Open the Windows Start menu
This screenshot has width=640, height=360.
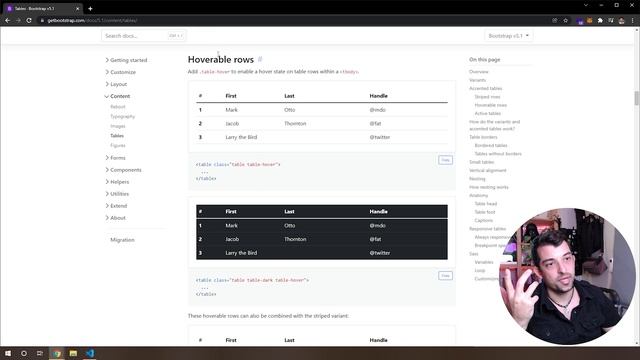[7, 353]
